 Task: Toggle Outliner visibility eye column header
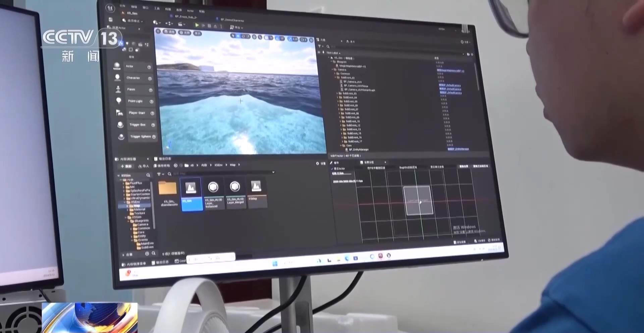tap(319, 52)
